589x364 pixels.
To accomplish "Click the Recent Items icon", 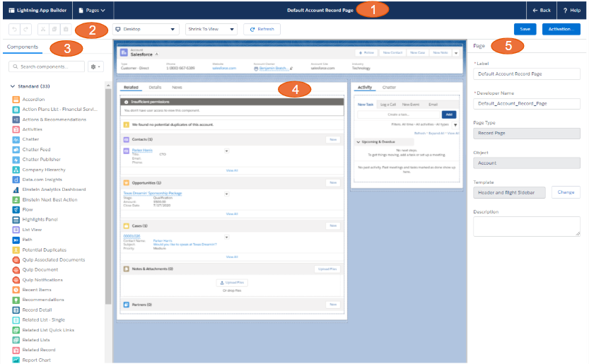I will click(16, 290).
